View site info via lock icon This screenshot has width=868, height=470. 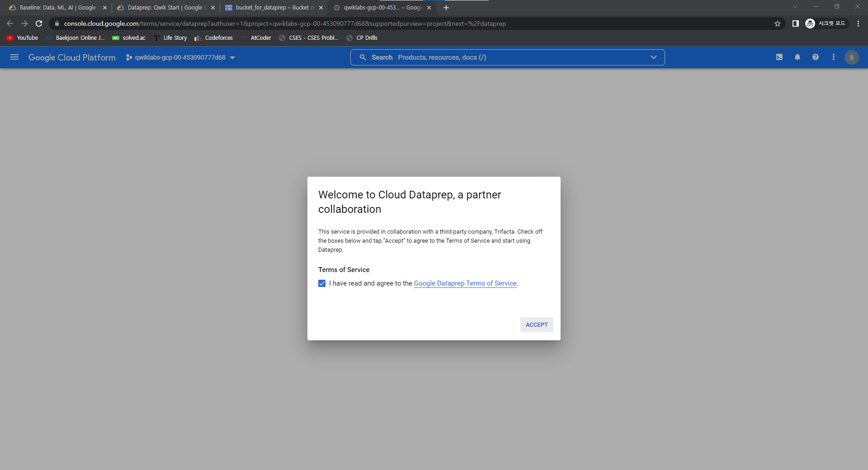57,23
